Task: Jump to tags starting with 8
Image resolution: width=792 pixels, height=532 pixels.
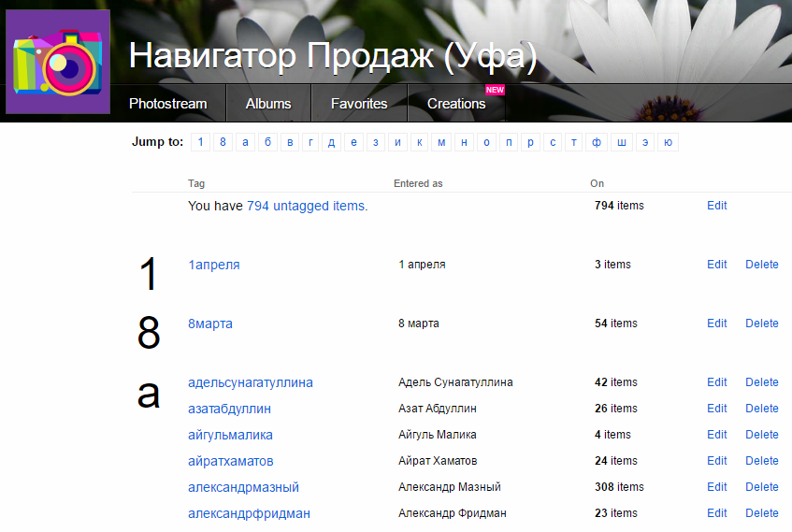Action: tap(223, 142)
